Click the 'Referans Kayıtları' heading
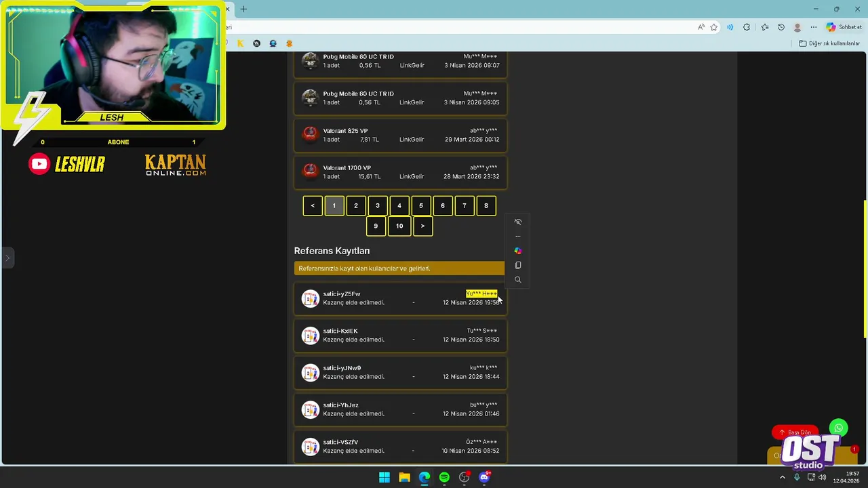868x488 pixels. (x=332, y=251)
